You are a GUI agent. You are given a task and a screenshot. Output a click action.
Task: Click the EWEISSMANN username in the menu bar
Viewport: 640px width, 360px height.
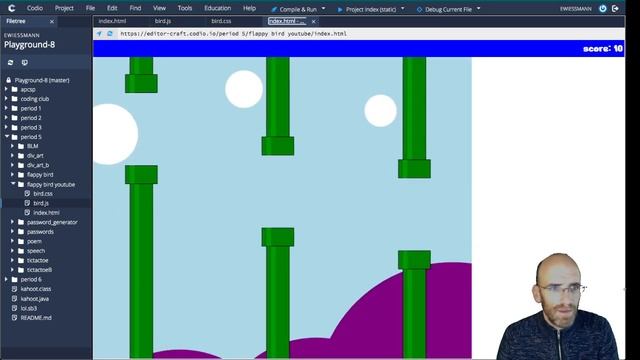point(576,9)
